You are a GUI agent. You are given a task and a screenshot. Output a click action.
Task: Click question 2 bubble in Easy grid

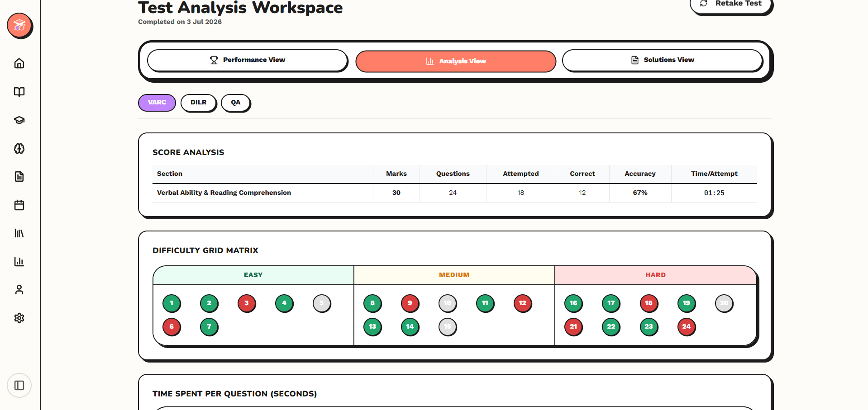tap(209, 303)
